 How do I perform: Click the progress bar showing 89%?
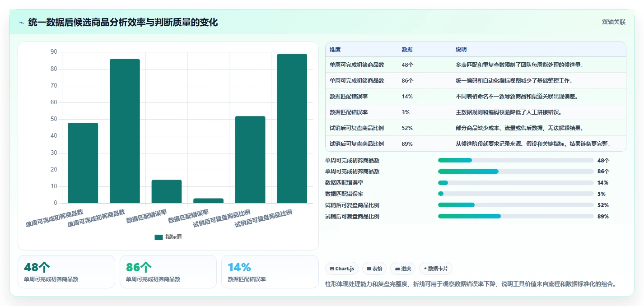point(516,216)
